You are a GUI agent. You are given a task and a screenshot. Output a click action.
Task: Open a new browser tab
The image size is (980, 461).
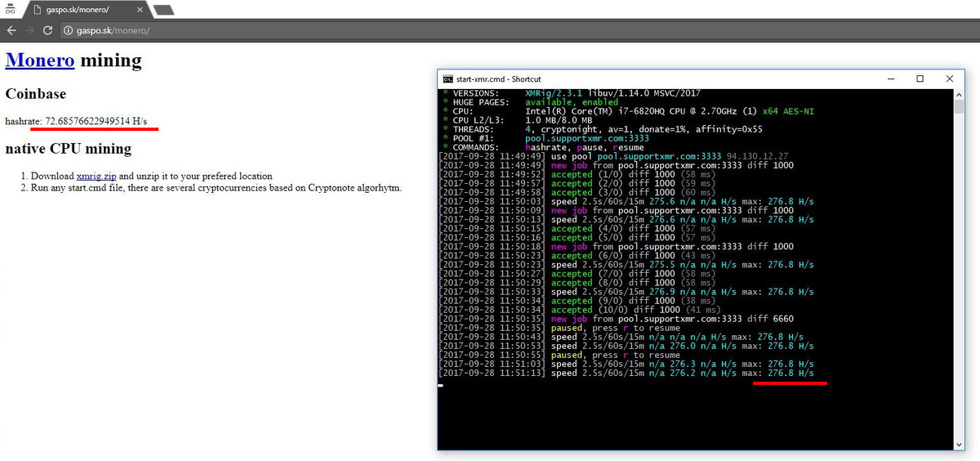click(163, 10)
